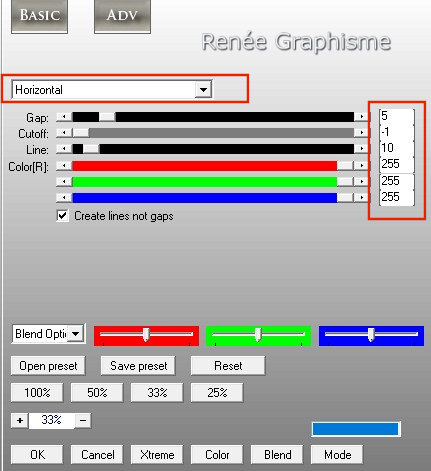
Task: Switch to the Basic tab
Action: [39, 16]
